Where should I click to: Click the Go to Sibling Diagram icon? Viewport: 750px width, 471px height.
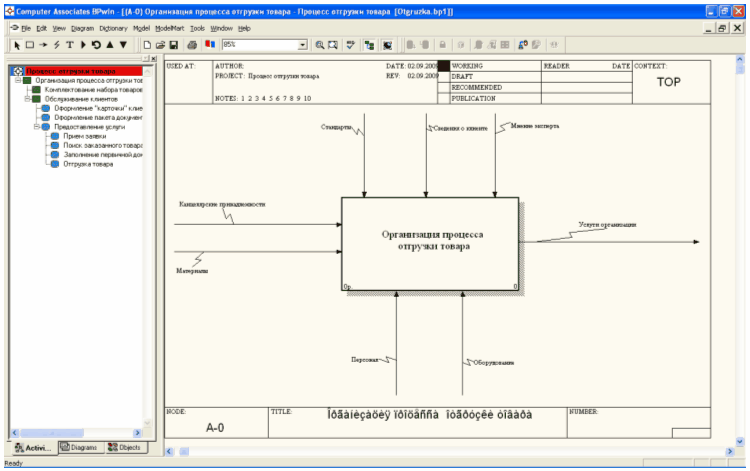pos(96,45)
